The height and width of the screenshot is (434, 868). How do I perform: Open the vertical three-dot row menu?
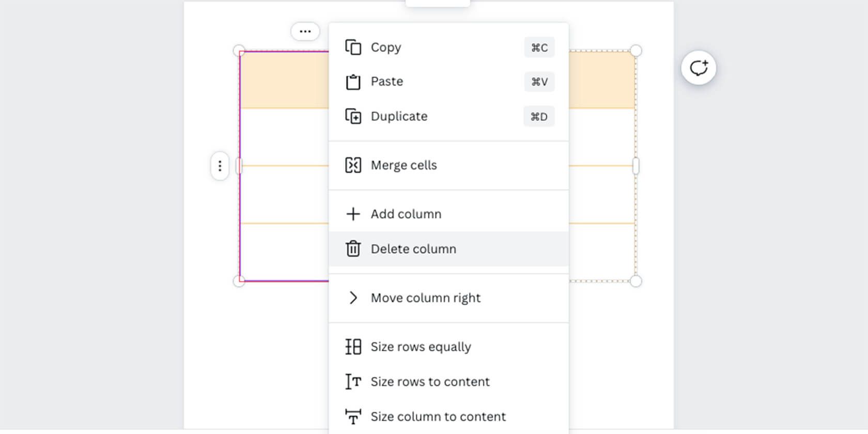(220, 166)
